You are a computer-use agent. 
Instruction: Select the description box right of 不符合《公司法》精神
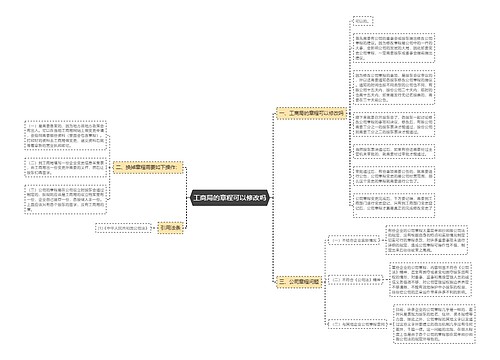[x=430, y=280]
